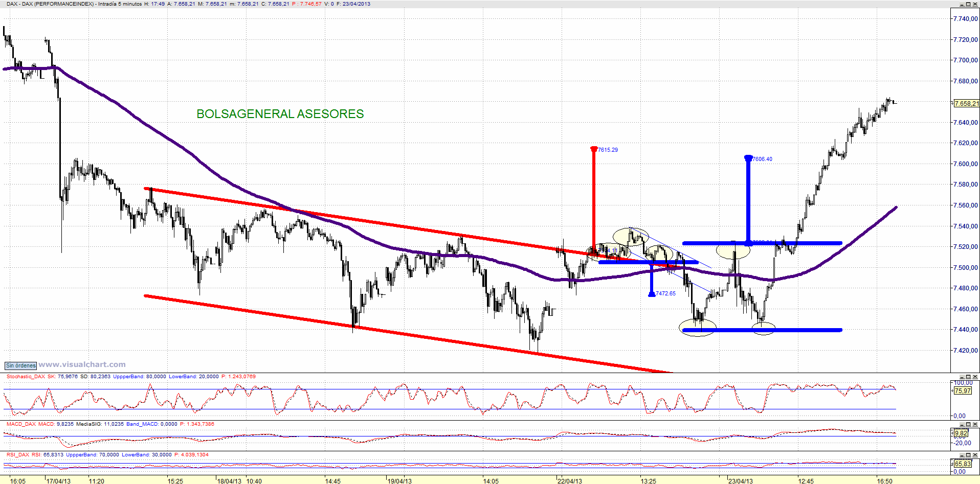
Task: Maximize the MACD_DAX indicator pane
Action: 968,424
